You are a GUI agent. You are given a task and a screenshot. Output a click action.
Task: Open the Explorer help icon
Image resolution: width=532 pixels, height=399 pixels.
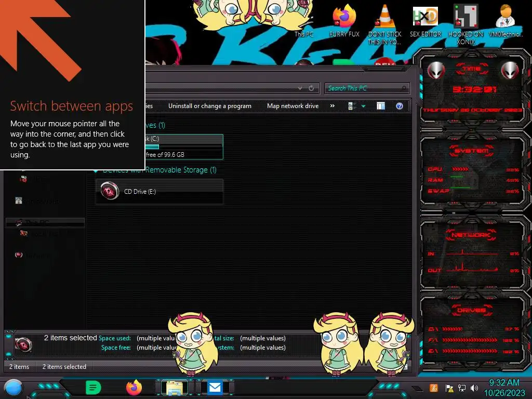point(400,106)
